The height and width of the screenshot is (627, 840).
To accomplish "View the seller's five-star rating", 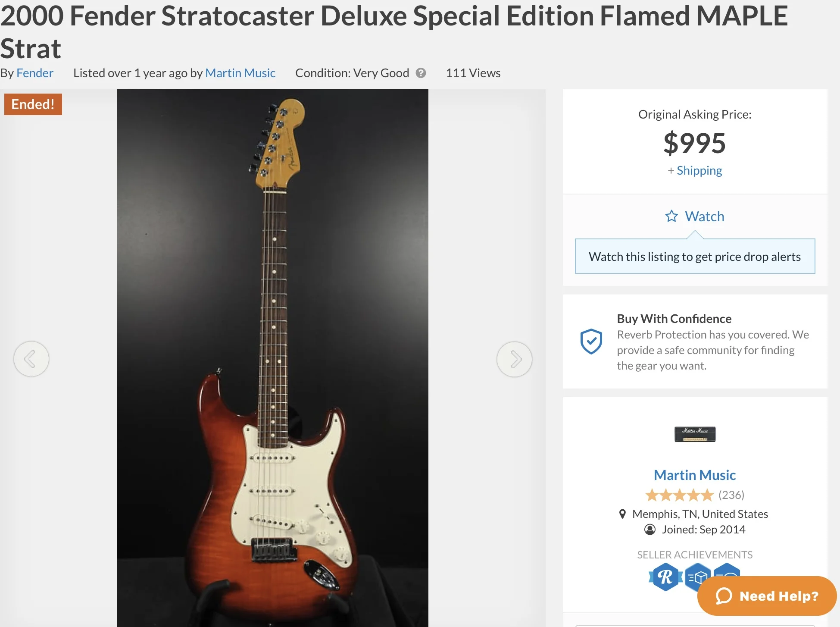I will click(x=679, y=495).
